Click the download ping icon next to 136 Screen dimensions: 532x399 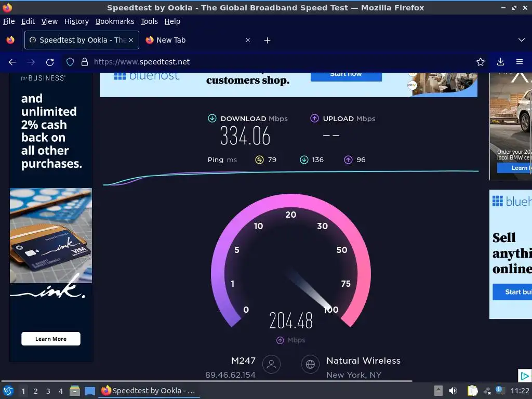pyautogui.click(x=304, y=160)
